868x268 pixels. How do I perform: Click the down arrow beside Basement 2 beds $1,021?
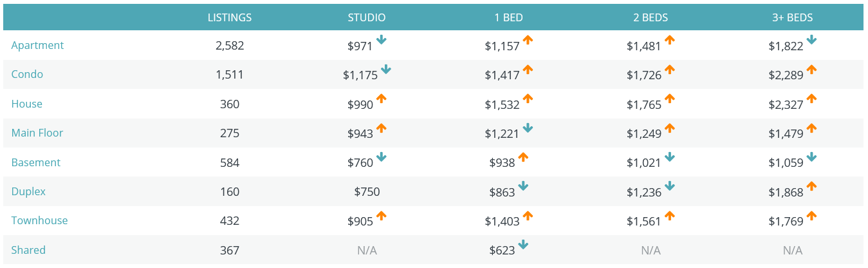click(670, 157)
